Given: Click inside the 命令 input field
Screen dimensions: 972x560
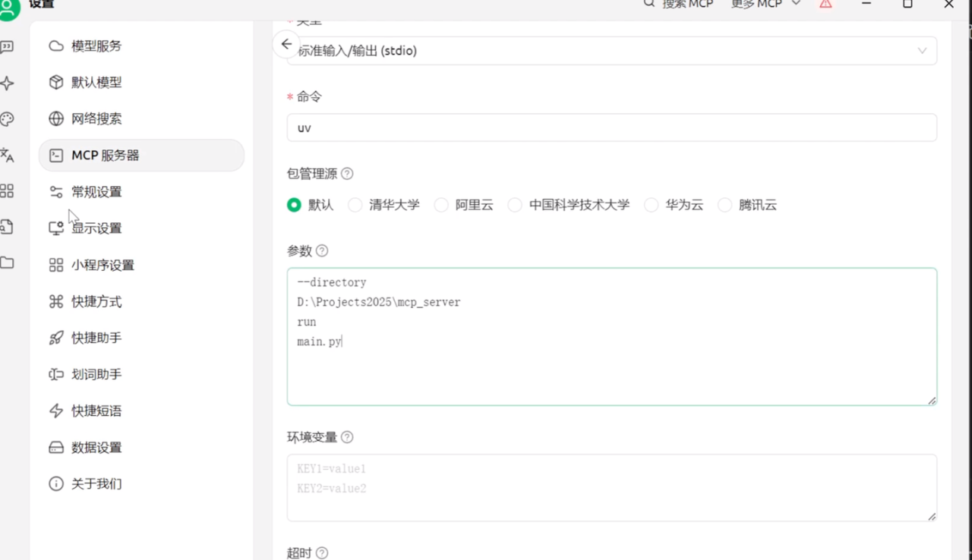Looking at the screenshot, I should tap(611, 127).
